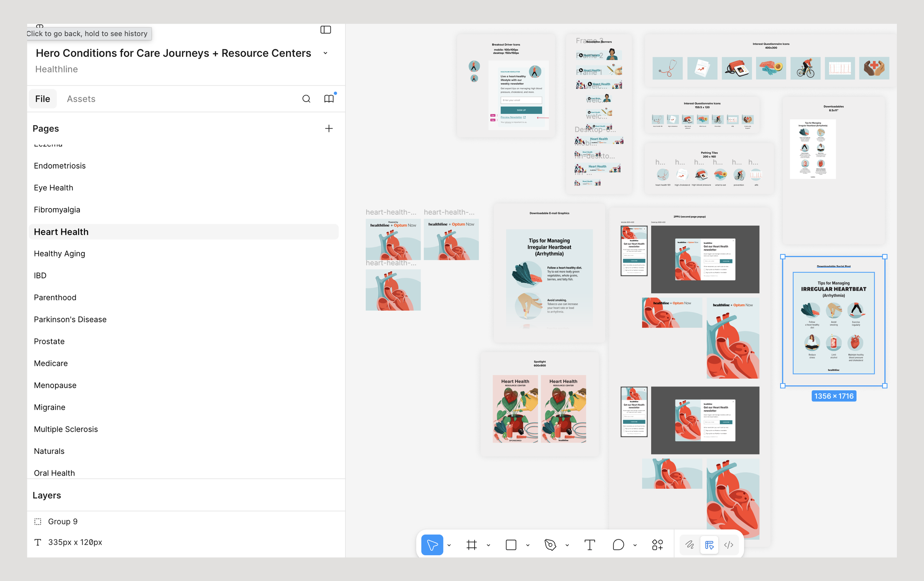Select the Frame tool
This screenshot has width=924, height=581.
click(x=472, y=544)
